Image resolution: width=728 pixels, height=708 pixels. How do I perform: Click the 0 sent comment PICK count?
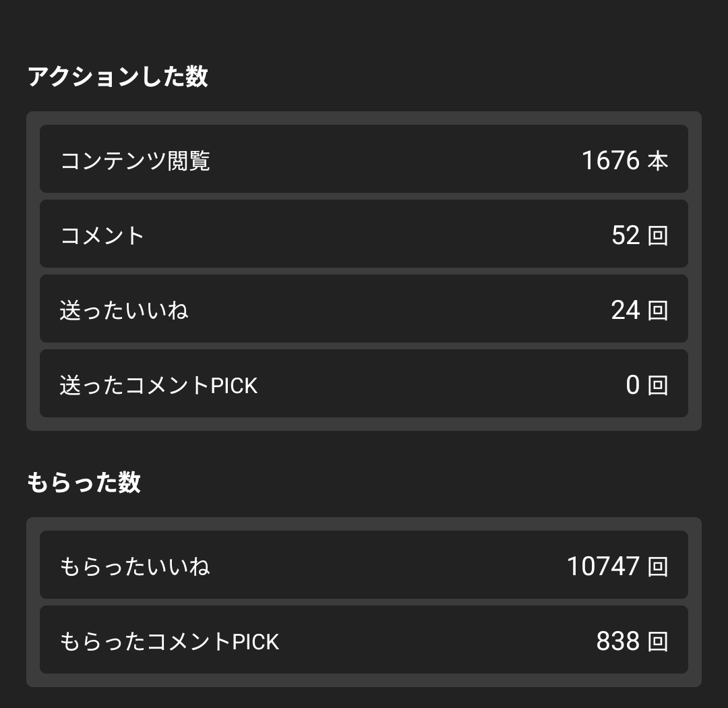coord(632,385)
